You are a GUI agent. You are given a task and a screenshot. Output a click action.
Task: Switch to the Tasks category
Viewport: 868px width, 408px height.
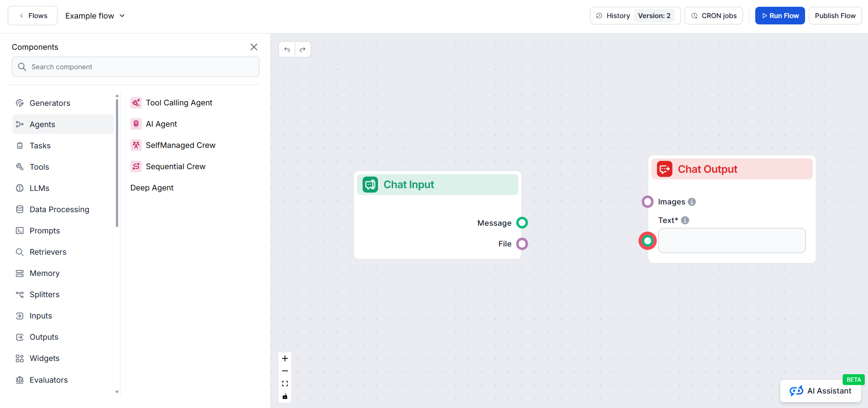pyautogui.click(x=39, y=145)
